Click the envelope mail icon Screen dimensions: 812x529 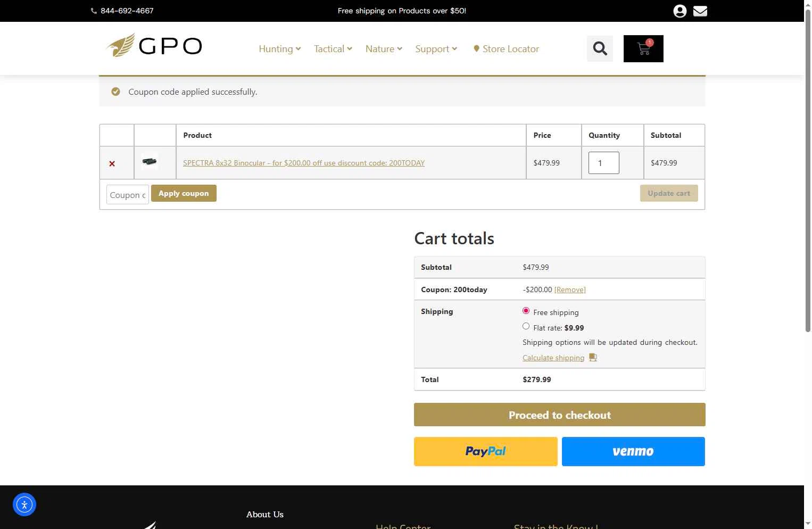pyautogui.click(x=700, y=11)
